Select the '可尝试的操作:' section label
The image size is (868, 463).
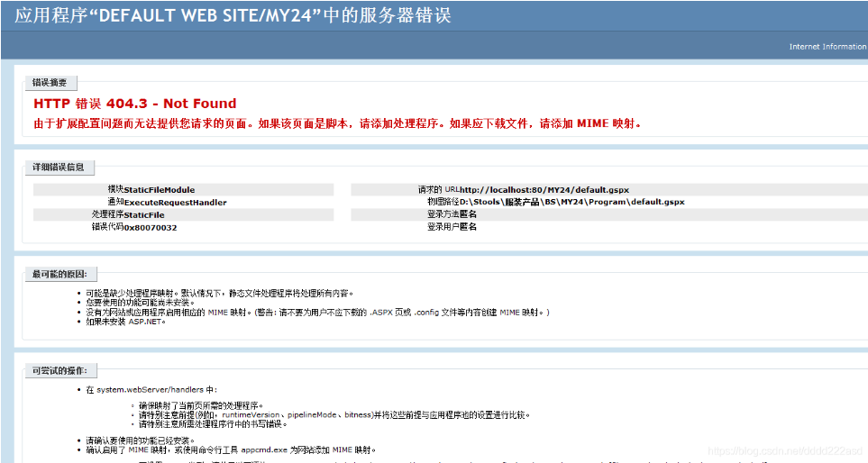point(59,370)
